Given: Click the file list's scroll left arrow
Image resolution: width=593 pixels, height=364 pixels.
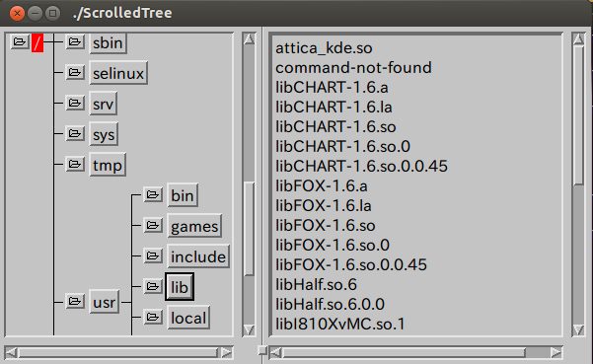Looking at the screenshot, I should 275,352.
